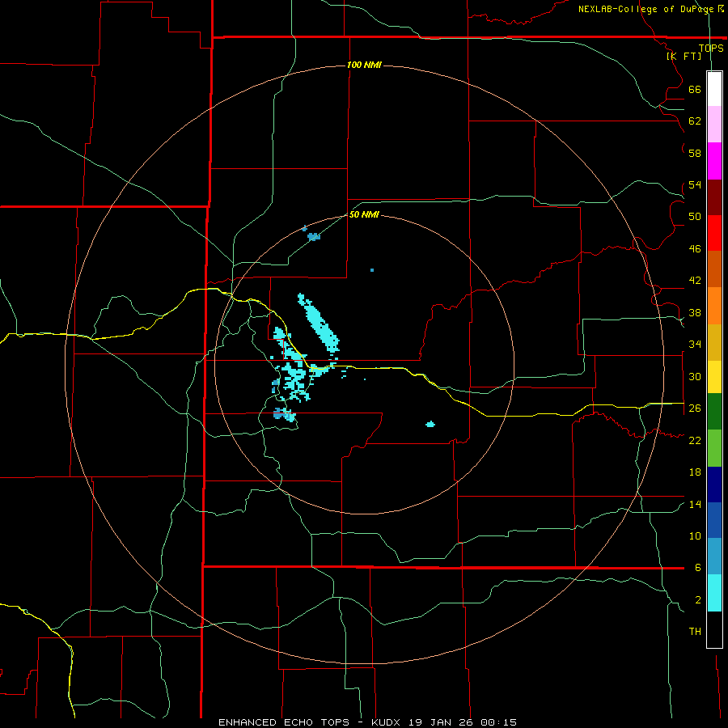Click the cyan legend swatch
The image size is (728, 728).
(714, 593)
